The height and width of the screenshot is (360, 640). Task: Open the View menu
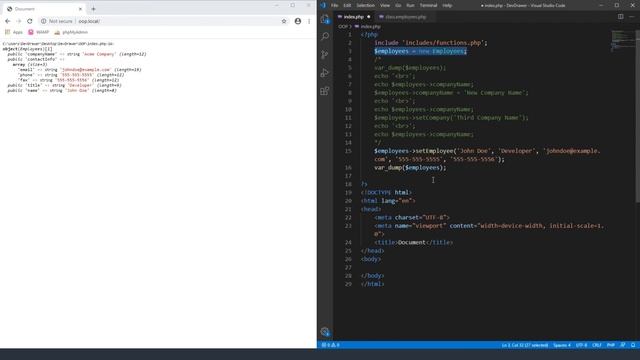click(385, 5)
